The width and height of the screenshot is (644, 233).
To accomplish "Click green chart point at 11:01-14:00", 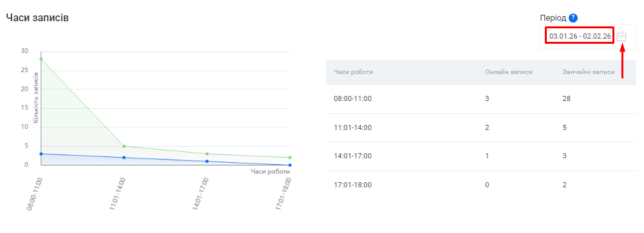I will click(x=124, y=146).
